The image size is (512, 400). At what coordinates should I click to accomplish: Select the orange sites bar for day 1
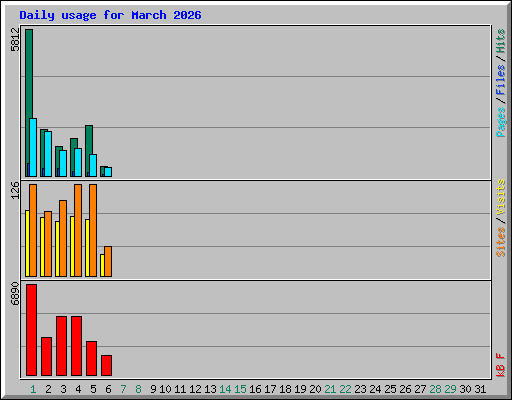coord(33,230)
